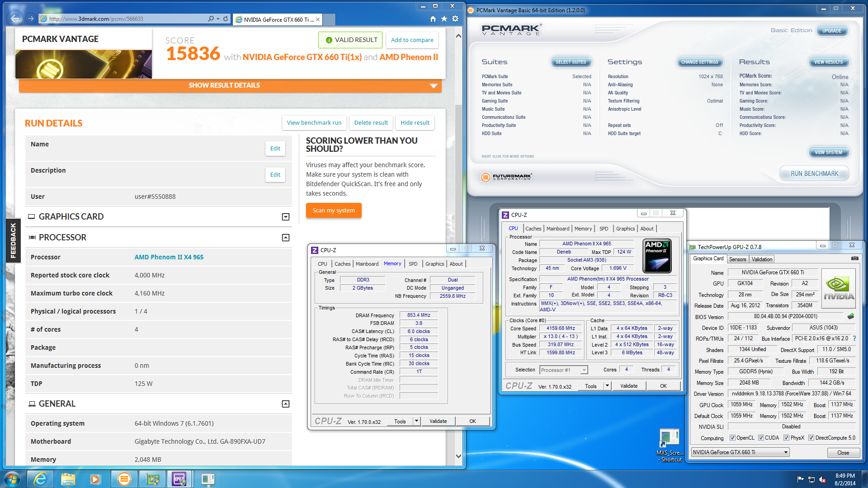Click the network tray icon

[811, 479]
